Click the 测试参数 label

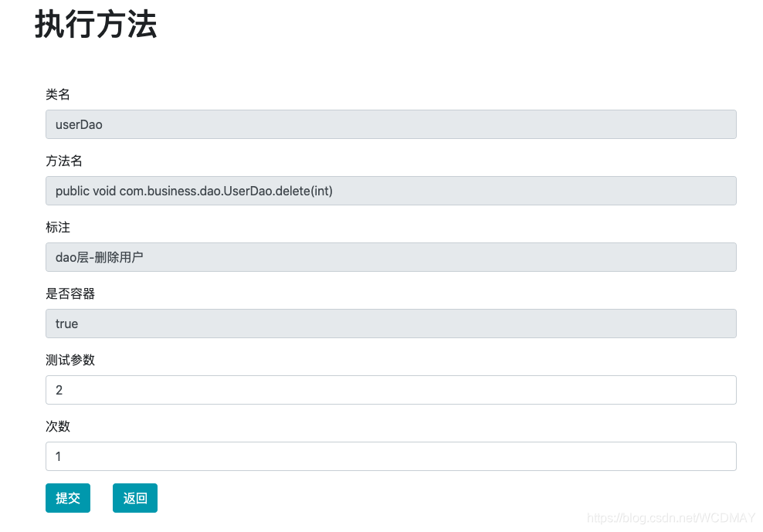pos(70,360)
